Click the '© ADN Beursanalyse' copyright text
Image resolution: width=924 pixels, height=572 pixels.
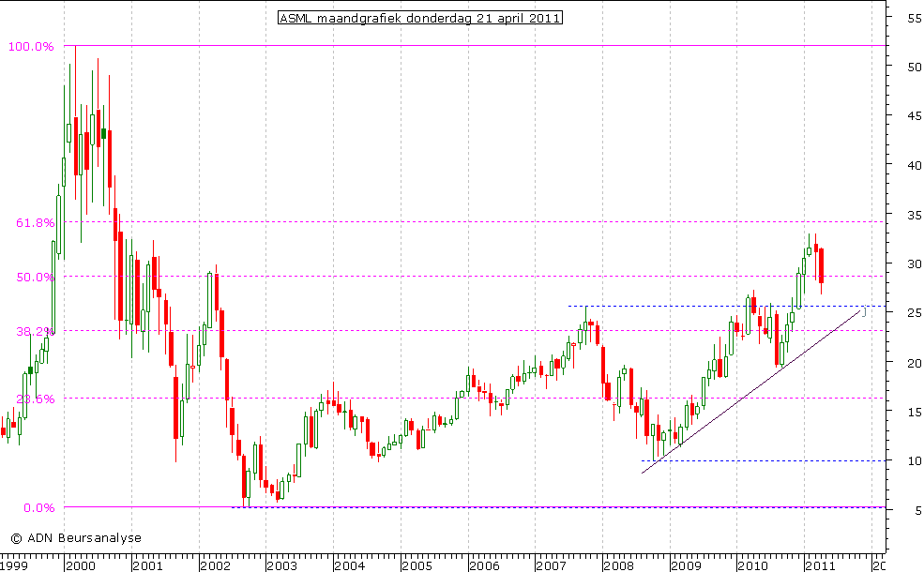[76, 538]
